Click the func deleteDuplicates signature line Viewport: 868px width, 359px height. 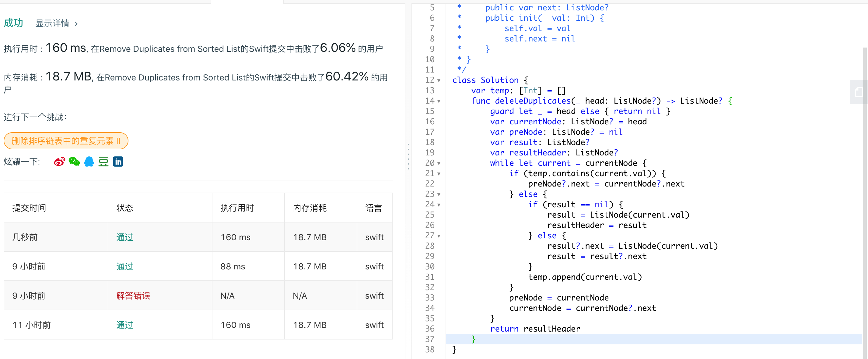601,101
